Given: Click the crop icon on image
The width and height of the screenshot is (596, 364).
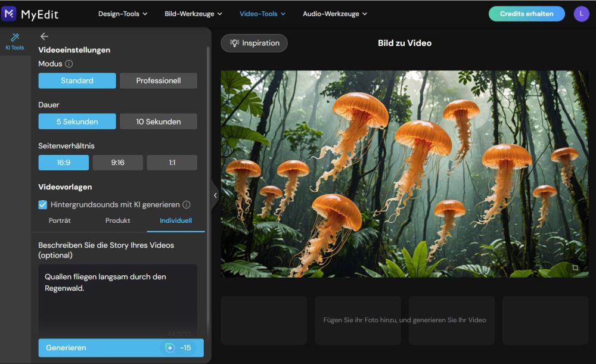Looking at the screenshot, I should (575, 267).
